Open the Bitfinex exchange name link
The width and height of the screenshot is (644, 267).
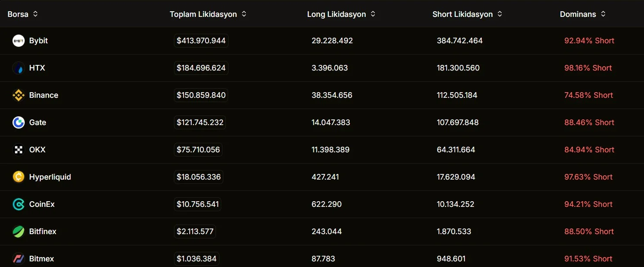[43, 232]
